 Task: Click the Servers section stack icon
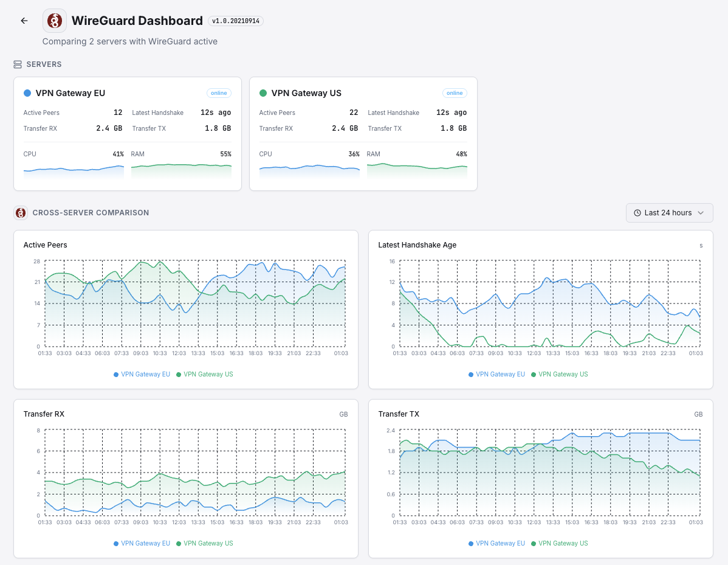(18, 64)
